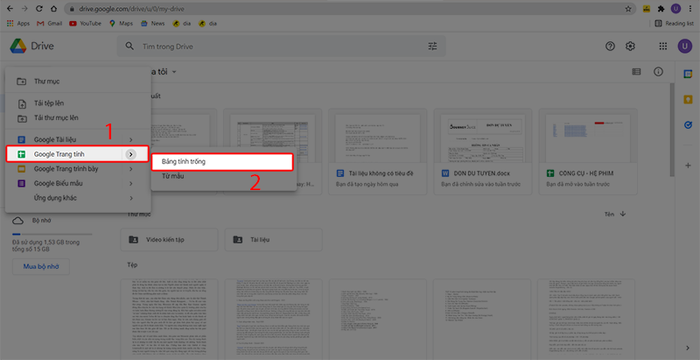
Task: Switch to list layout view icon
Action: pyautogui.click(x=636, y=71)
